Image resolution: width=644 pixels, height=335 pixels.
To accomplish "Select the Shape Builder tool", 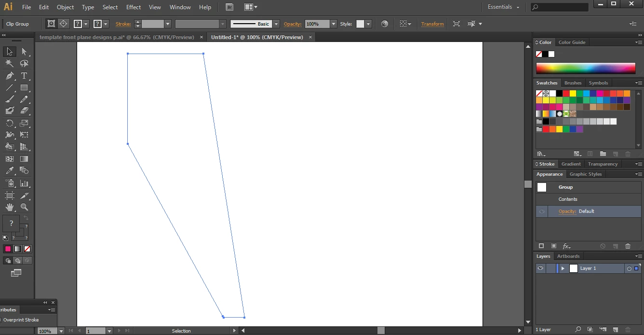I will [x=10, y=147].
